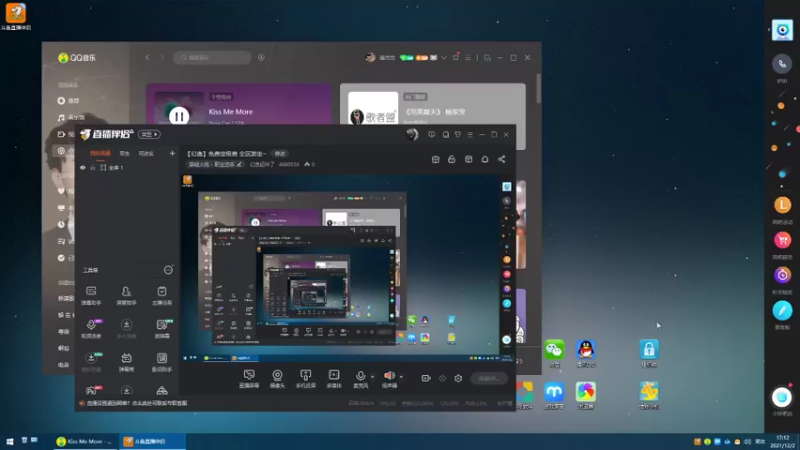The image size is (800, 450).
Task: Open 房管助手 tool in toolbox
Action: [126, 295]
